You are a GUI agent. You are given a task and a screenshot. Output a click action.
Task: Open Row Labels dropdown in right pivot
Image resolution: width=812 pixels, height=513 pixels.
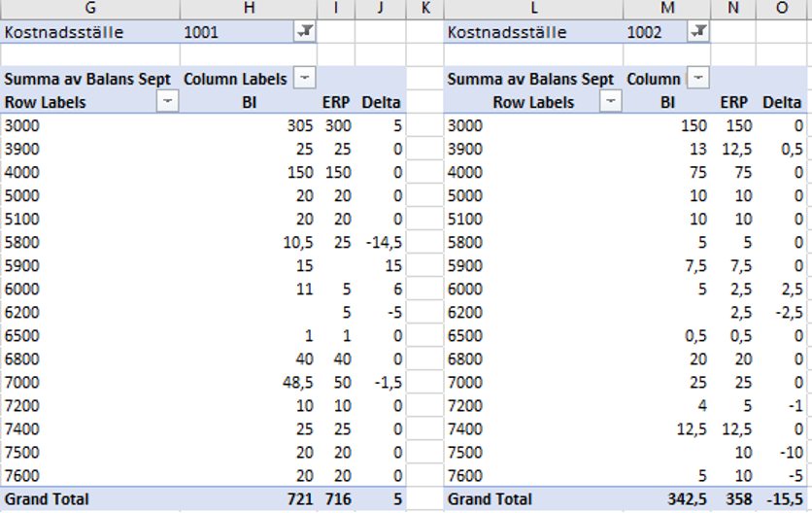pyautogui.click(x=611, y=102)
